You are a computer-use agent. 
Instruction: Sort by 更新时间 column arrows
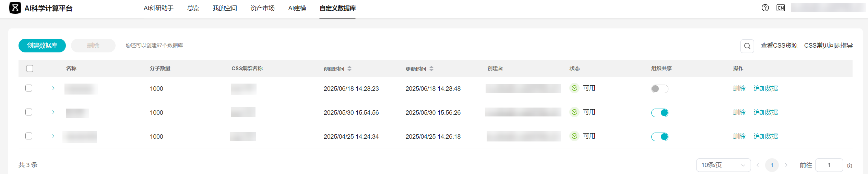click(431, 69)
